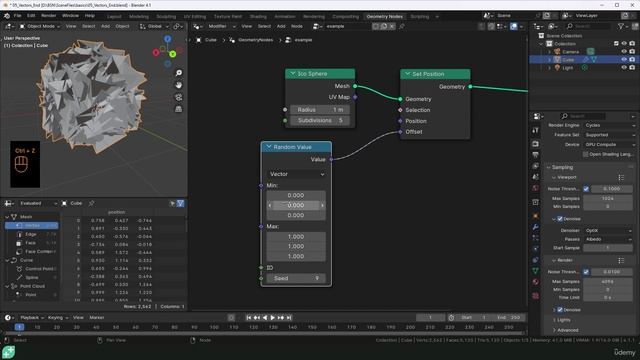Collapse the Ico Sphere node chevron
Image resolution: width=640 pixels, height=360 pixels.
point(292,74)
